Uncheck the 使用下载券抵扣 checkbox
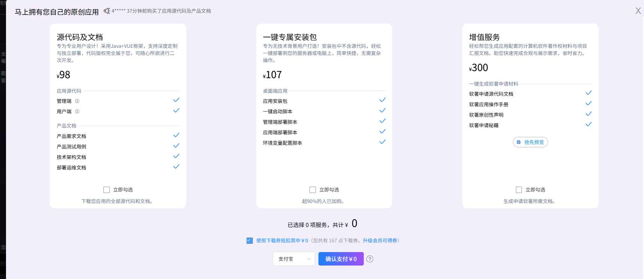Viewport: 644px width, 279px height. tap(250, 240)
